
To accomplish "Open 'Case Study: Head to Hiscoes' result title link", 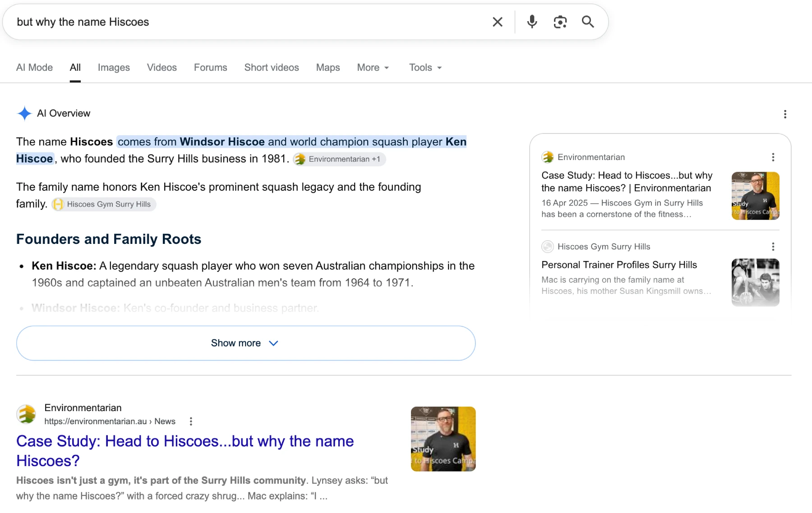I will [185, 451].
